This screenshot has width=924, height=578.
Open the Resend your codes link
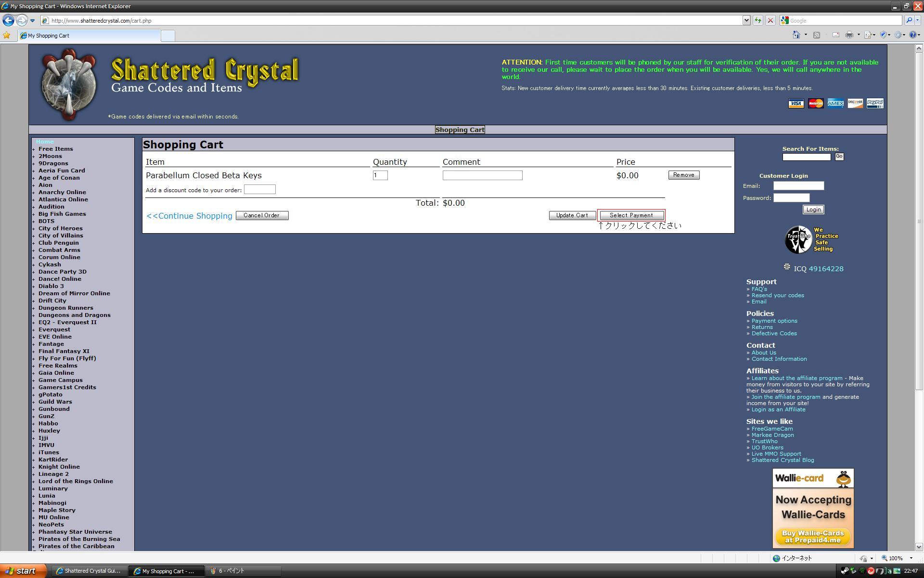click(x=778, y=295)
